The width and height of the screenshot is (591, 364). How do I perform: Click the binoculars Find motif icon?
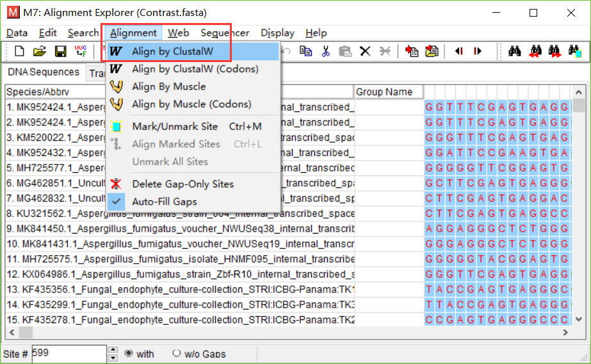(x=515, y=51)
